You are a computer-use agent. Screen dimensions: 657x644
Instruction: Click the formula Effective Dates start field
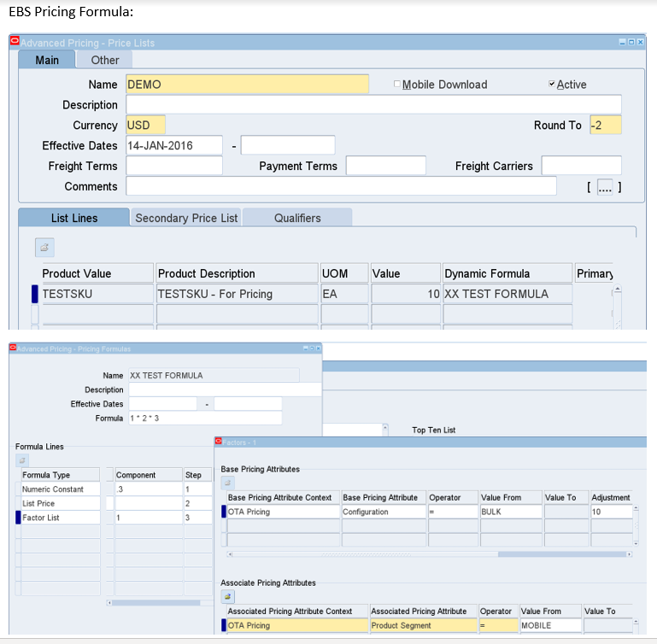(x=162, y=404)
